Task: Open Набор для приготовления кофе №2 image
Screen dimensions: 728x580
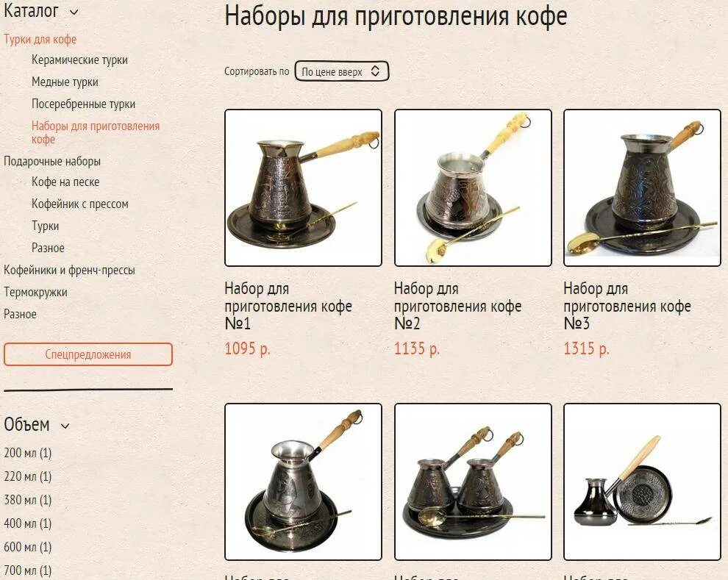Action: pyautogui.click(x=473, y=188)
